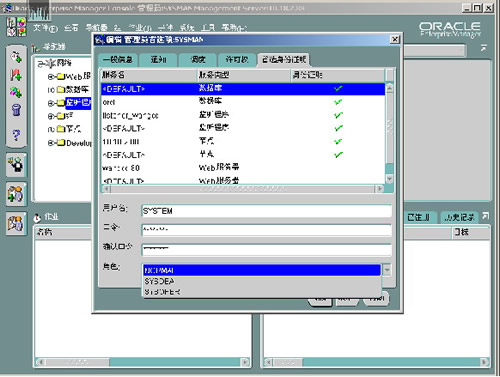Open the 系统 menu
This screenshot has width=500, height=377.
(x=187, y=28)
